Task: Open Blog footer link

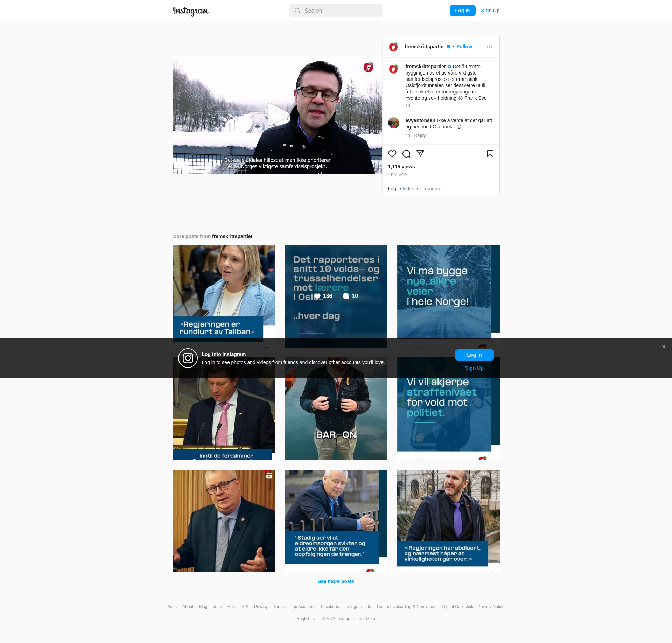Action: click(x=203, y=607)
